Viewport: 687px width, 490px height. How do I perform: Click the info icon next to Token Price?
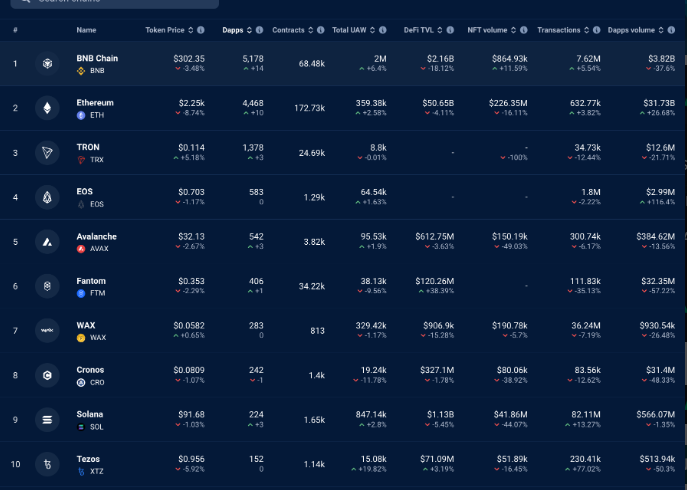point(201,30)
